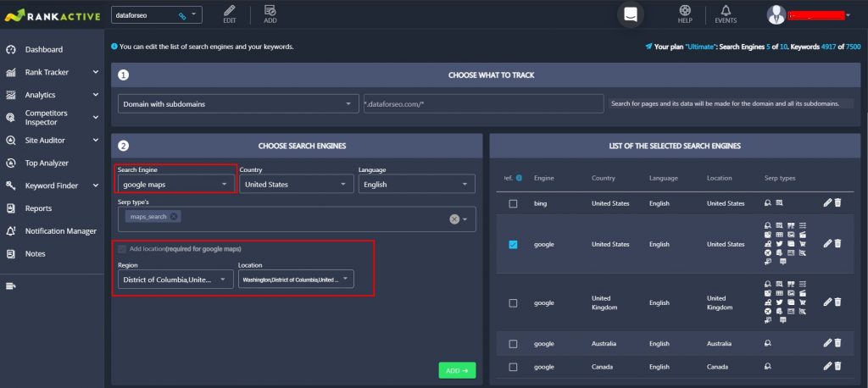Open Notes from the sidebar

[36, 254]
